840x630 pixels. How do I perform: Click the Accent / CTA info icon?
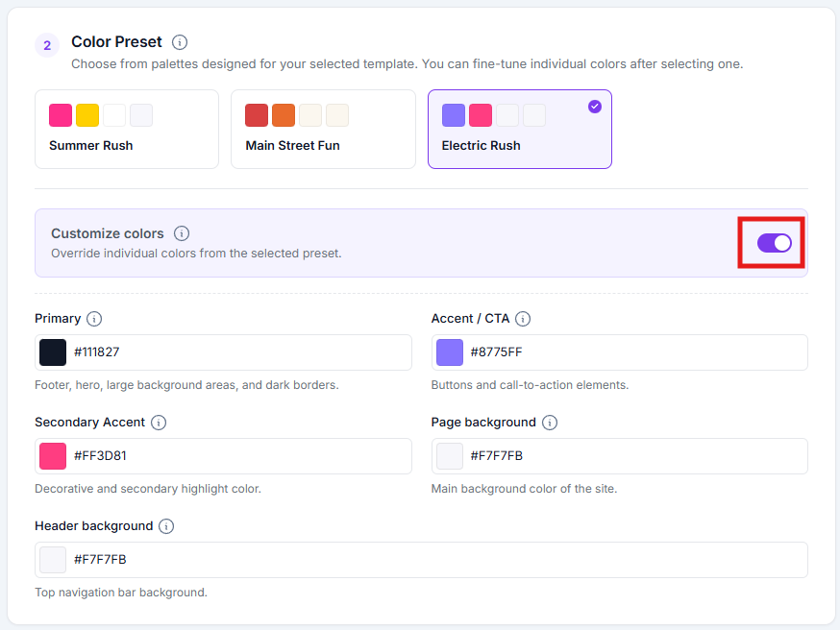pos(523,319)
